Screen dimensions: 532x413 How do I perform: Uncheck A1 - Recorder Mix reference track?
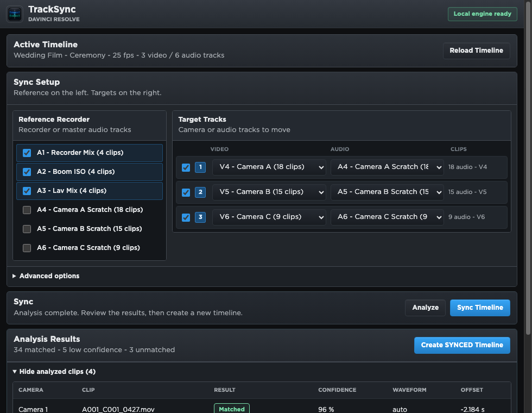pos(27,153)
